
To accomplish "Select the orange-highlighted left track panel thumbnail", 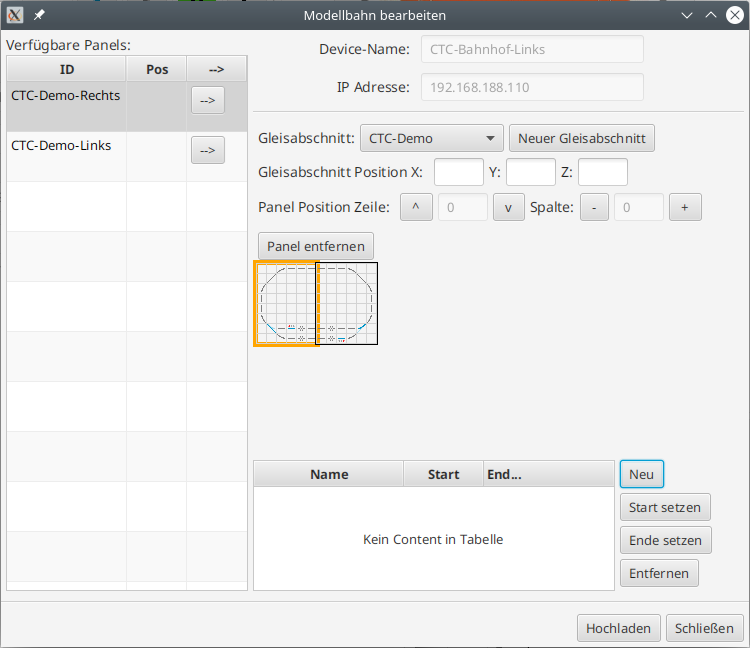I will 286,304.
